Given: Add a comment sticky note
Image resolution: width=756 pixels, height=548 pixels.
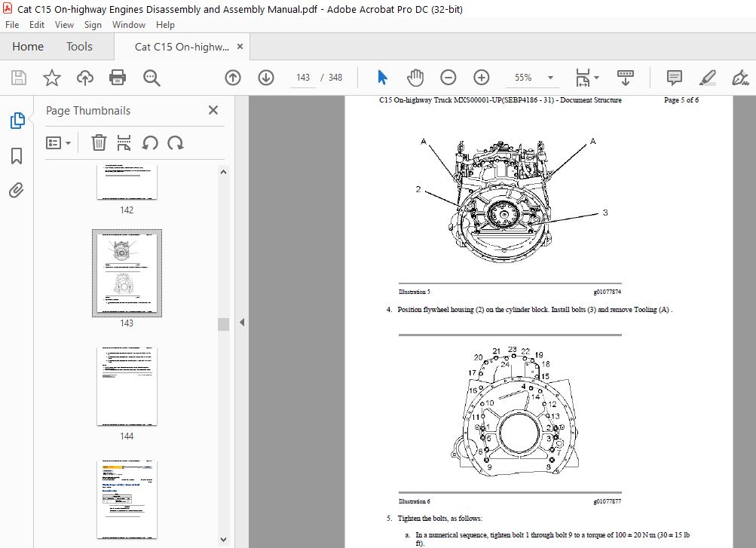Looking at the screenshot, I should point(675,78).
